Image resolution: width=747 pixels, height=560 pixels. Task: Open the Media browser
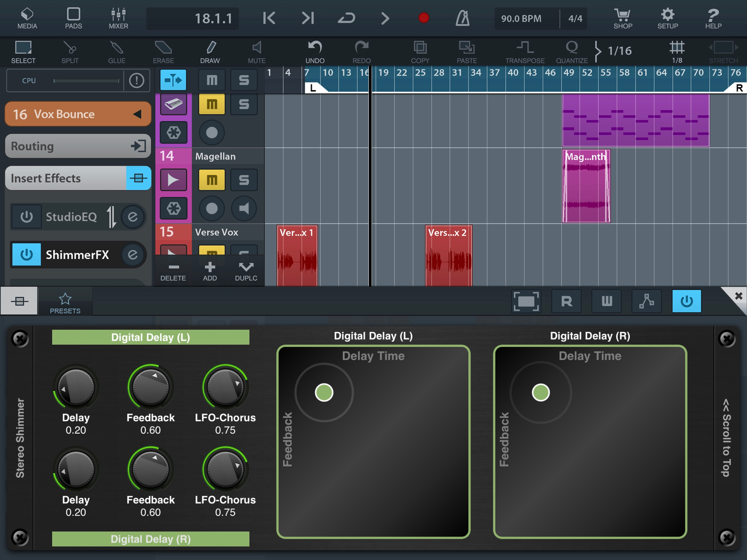(x=27, y=18)
